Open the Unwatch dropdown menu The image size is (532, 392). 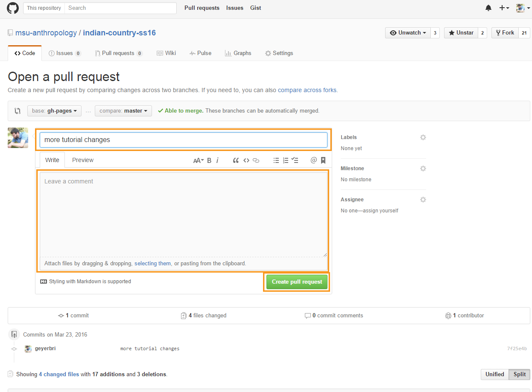click(x=408, y=33)
